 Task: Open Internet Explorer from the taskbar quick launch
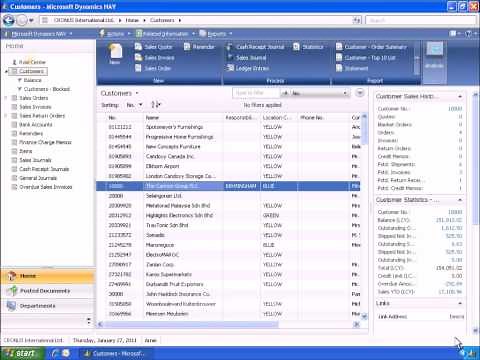(x=56, y=353)
